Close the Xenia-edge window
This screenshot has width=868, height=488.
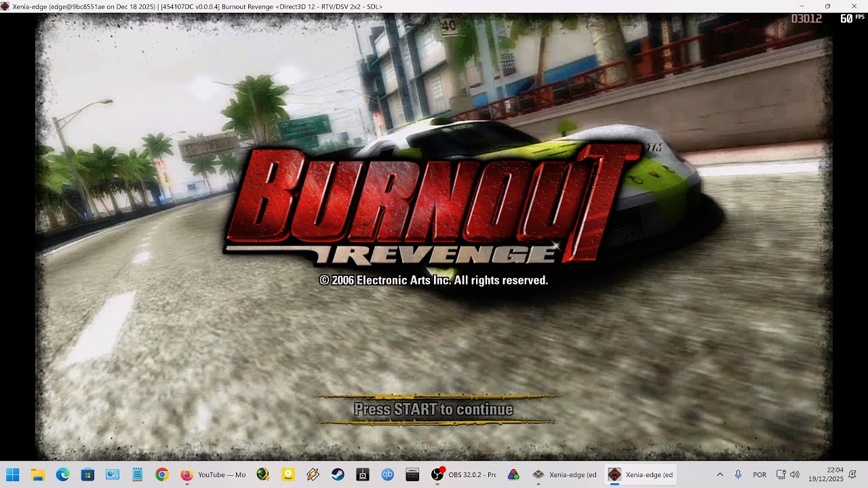854,6
